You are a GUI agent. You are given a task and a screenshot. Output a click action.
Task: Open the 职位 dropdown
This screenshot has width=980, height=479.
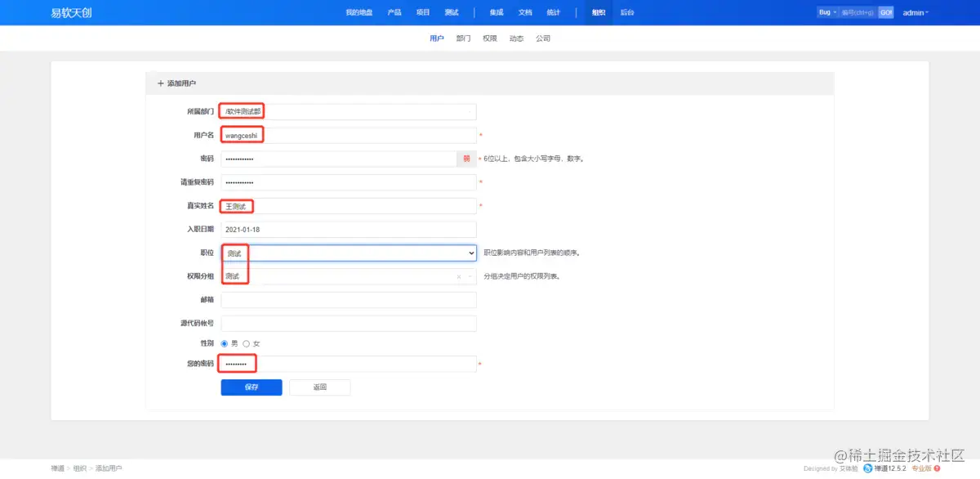(349, 253)
